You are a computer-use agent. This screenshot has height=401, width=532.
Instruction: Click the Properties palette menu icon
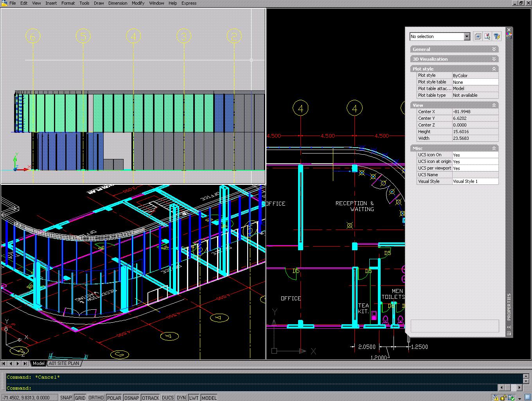pos(509,334)
